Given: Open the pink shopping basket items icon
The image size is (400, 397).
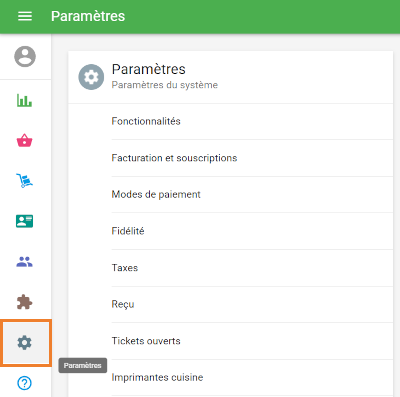Looking at the screenshot, I should [25, 140].
